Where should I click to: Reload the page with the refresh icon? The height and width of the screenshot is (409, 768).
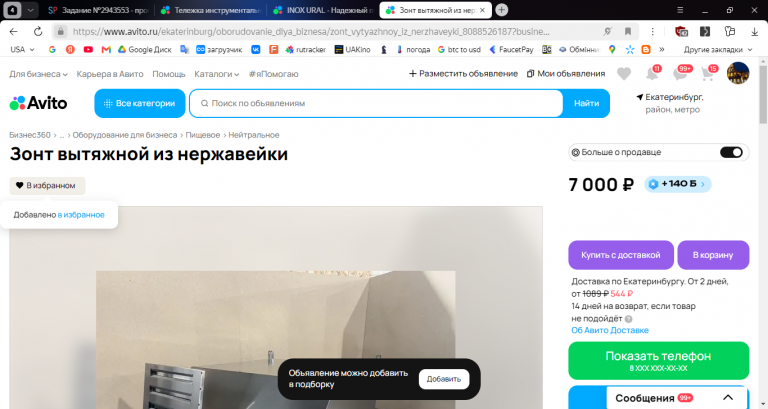click(x=38, y=31)
